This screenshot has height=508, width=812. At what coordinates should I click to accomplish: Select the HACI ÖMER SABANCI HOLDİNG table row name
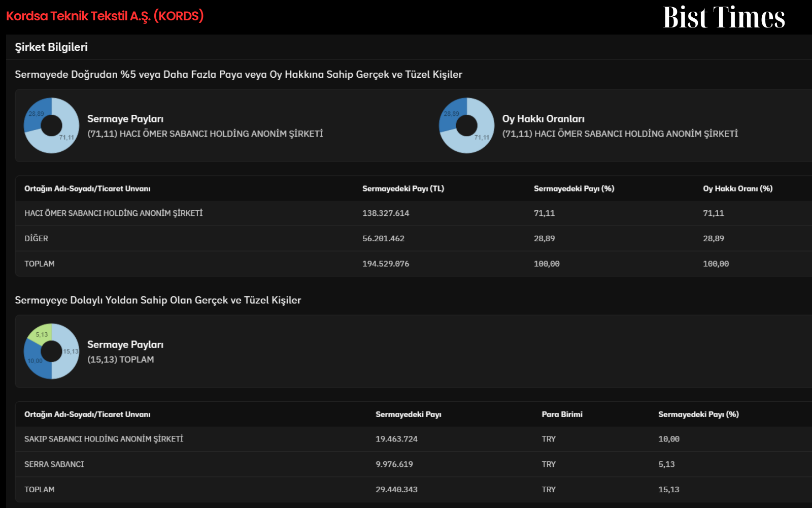[114, 213]
